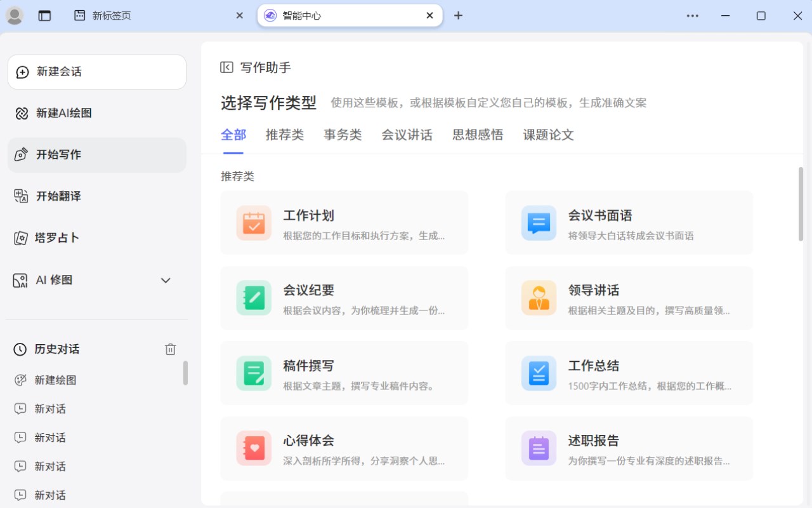Choose the 会议纪要 template card
Screen dimensions: 812x508
point(344,298)
